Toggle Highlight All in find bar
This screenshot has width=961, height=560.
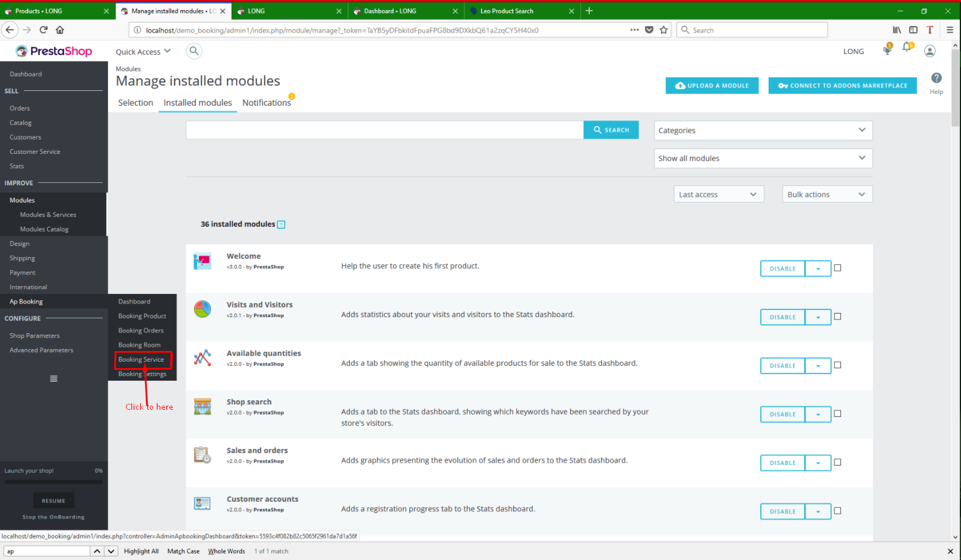[141, 551]
